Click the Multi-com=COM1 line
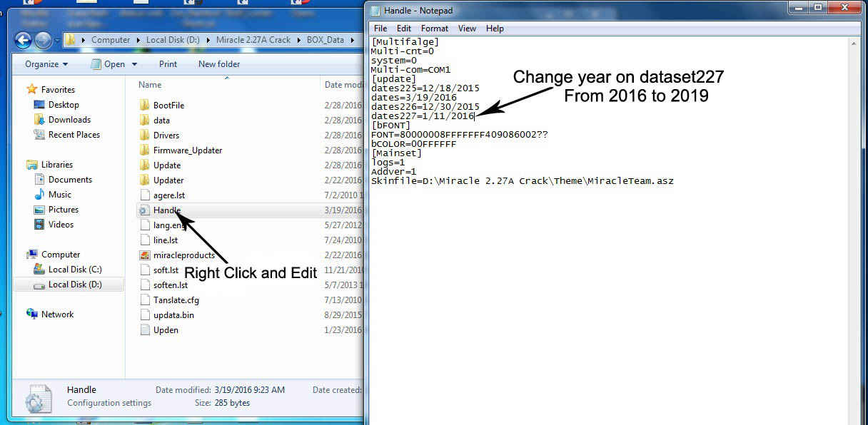This screenshot has height=425, width=868. [x=410, y=70]
